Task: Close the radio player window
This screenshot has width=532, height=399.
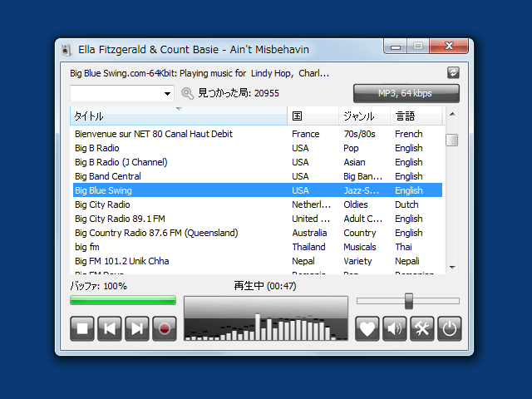Action: point(449,47)
